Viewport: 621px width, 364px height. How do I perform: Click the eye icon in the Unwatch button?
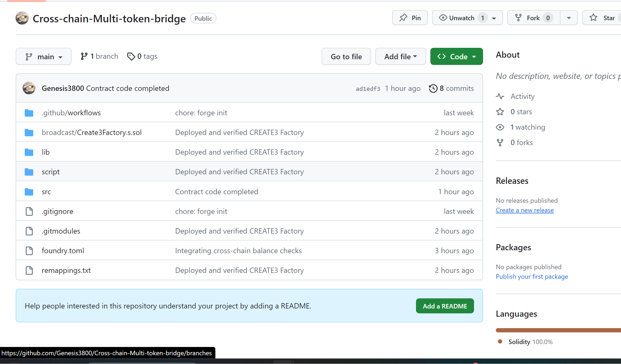[443, 18]
